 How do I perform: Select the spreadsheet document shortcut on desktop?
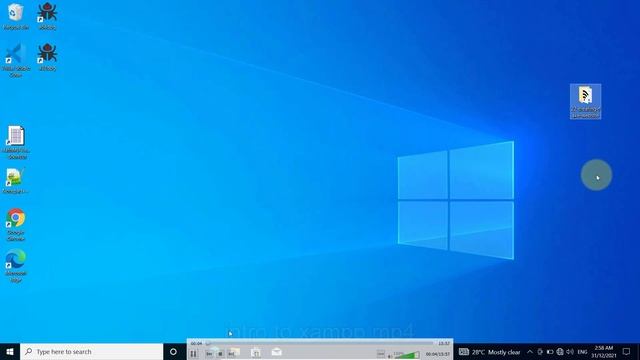point(16,142)
